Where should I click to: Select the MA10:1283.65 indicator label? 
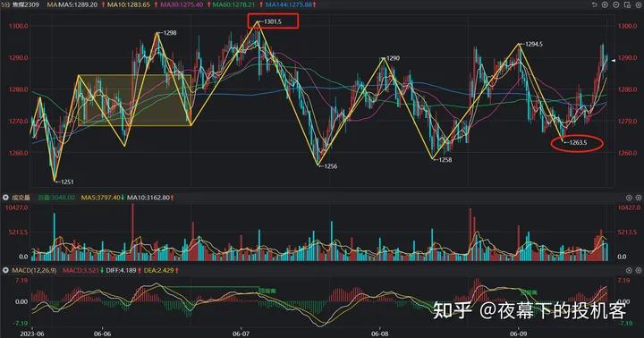pyautogui.click(x=129, y=4)
